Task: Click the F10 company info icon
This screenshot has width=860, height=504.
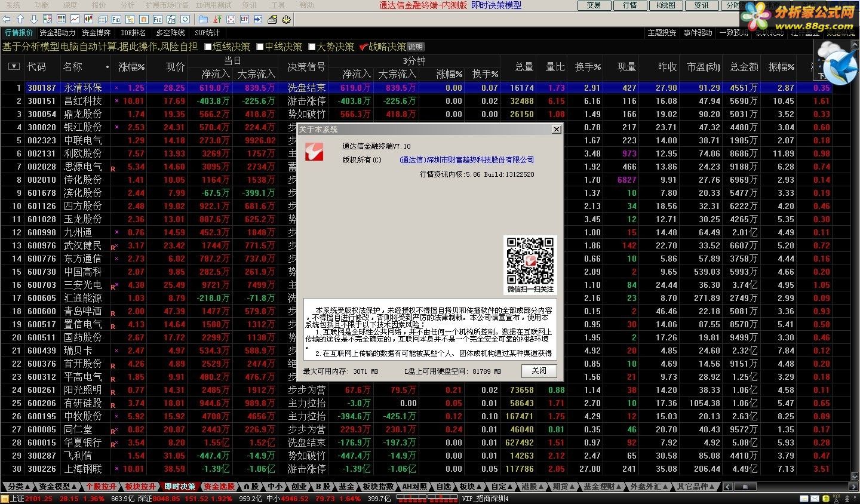Action: tap(116, 20)
